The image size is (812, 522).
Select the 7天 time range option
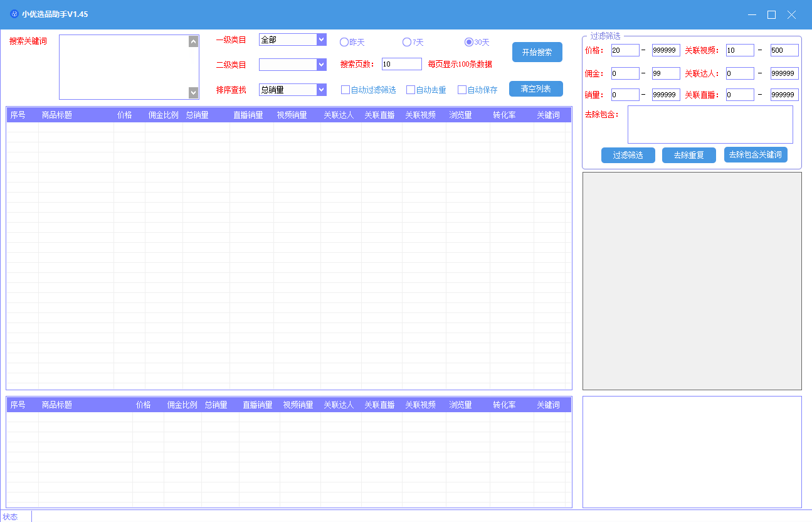coord(407,42)
